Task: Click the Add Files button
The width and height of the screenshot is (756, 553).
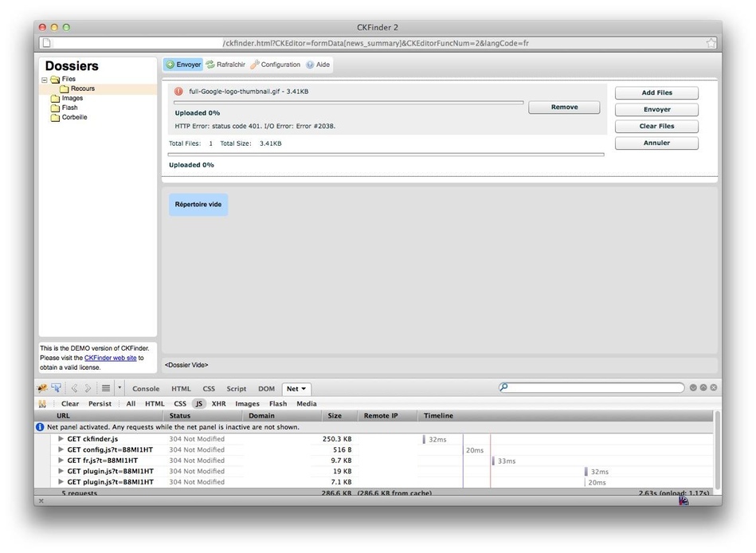Action: click(x=656, y=92)
